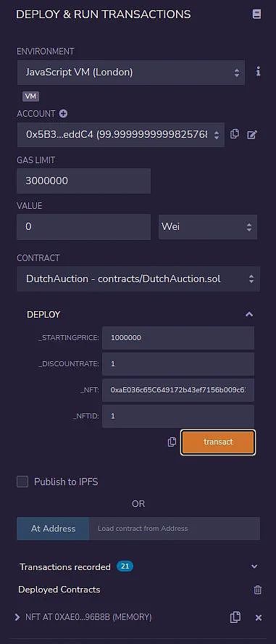Add a new account with plus icon
This screenshot has height=644, width=276.
tap(63, 114)
